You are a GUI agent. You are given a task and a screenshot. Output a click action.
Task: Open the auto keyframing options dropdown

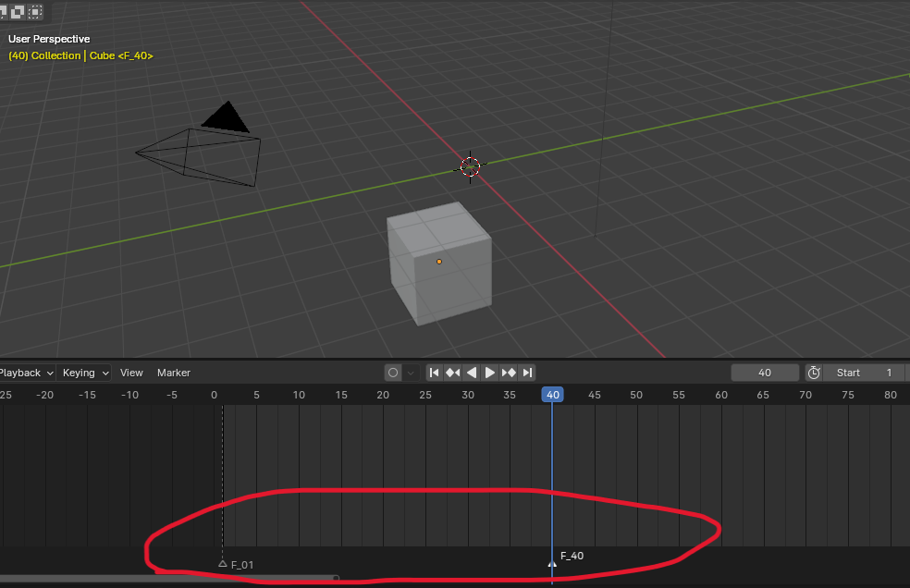tap(411, 373)
